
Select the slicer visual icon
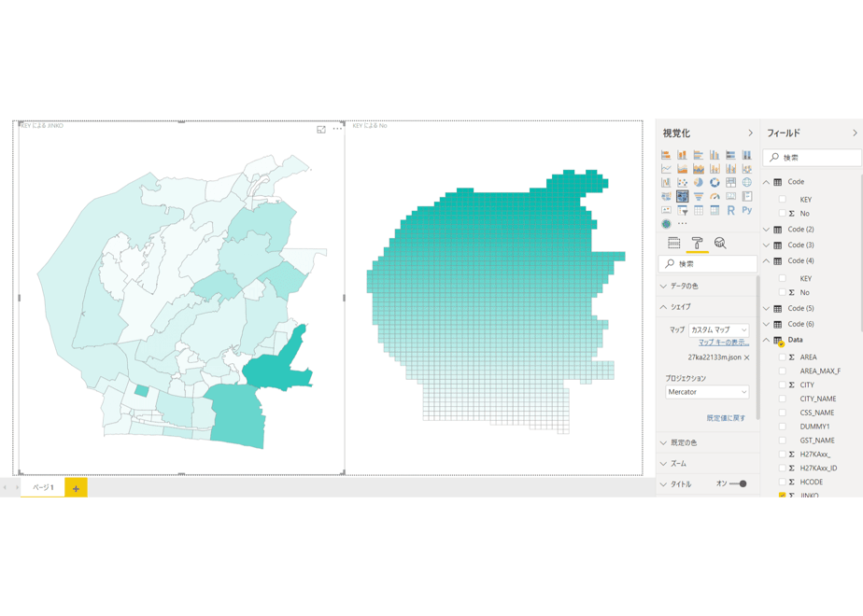[682, 210]
